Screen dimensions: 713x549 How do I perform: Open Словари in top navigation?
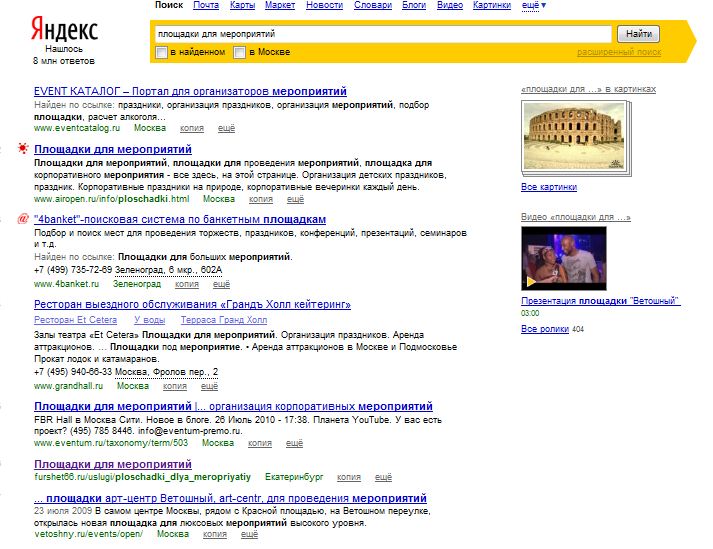(373, 5)
